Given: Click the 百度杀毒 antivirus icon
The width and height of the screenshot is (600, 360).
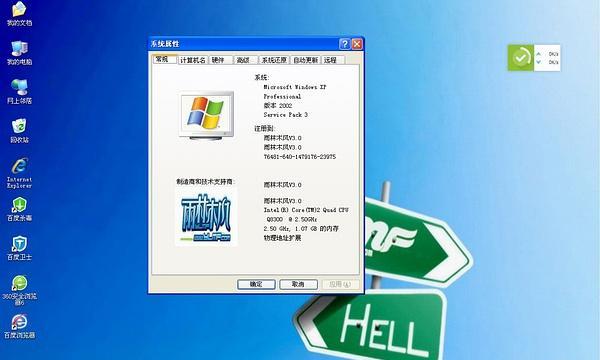Looking at the screenshot, I should pyautogui.click(x=19, y=209).
